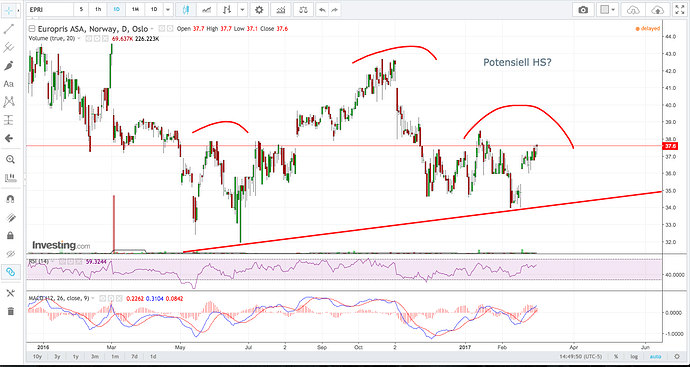690x367 pixels.
Task: Select the trend line drawing tool
Action: click(9, 29)
